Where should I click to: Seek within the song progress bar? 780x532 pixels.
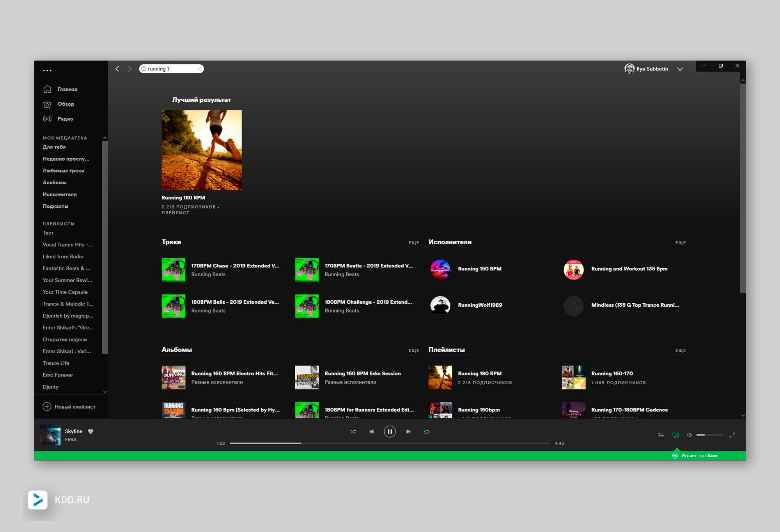(x=390, y=444)
